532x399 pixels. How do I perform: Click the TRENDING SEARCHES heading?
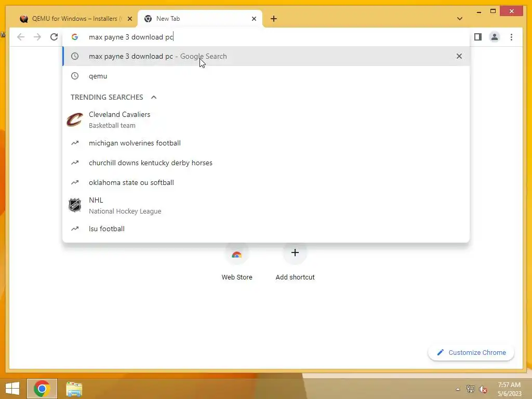click(107, 97)
